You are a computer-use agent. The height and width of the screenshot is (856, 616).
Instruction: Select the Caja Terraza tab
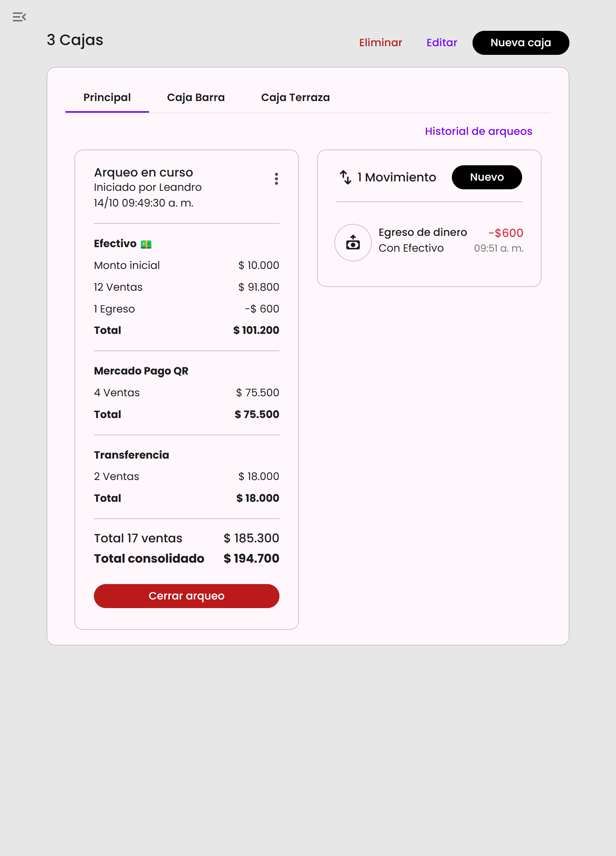click(295, 98)
